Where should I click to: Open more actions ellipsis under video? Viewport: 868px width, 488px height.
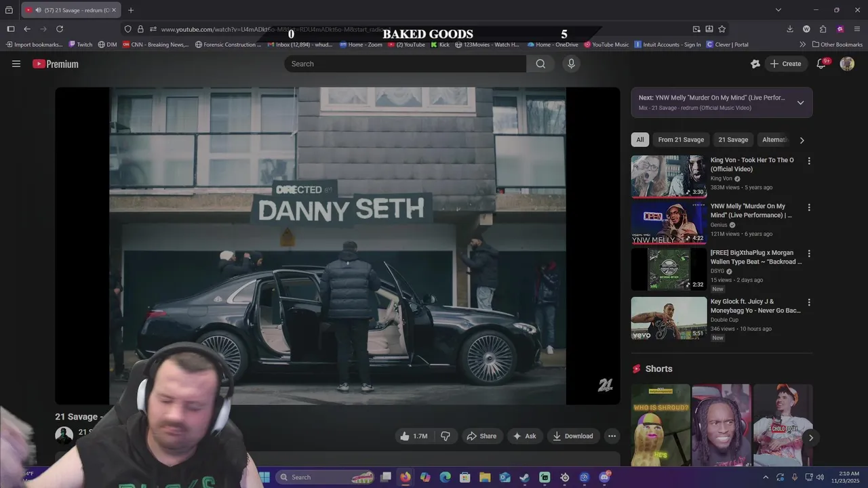point(612,436)
